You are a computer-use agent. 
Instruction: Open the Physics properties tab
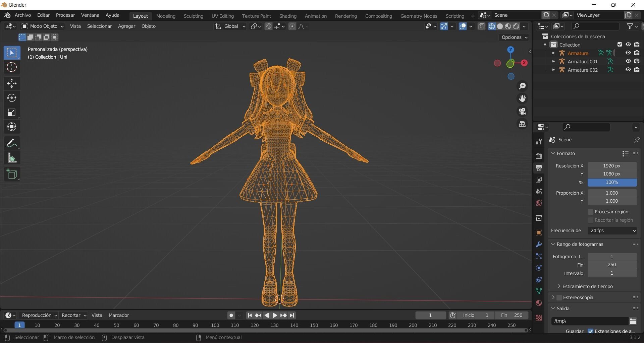click(539, 268)
